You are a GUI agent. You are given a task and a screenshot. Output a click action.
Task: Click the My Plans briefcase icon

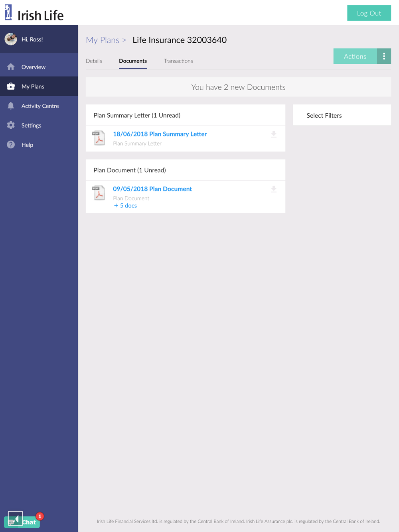pyautogui.click(x=11, y=86)
